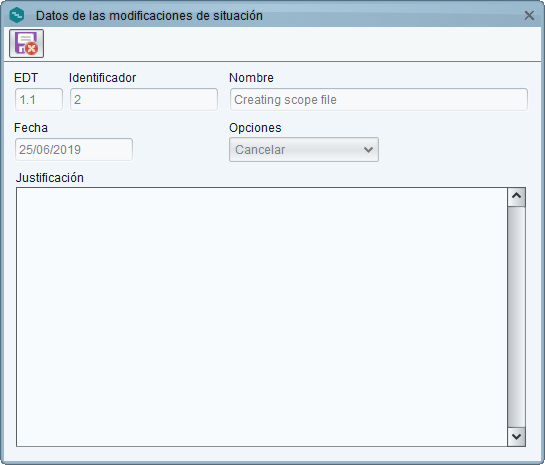The image size is (545, 465).
Task: Click the EDT field showing 1.1
Action: [39, 100]
